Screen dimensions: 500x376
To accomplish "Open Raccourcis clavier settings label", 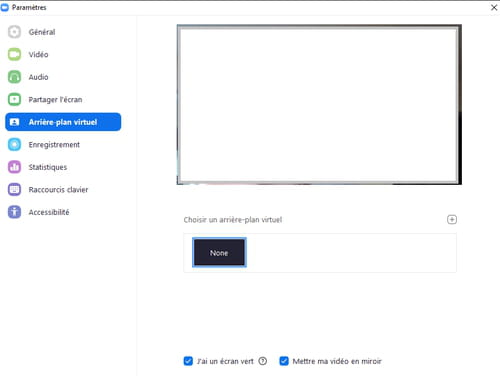I will coord(58,190).
